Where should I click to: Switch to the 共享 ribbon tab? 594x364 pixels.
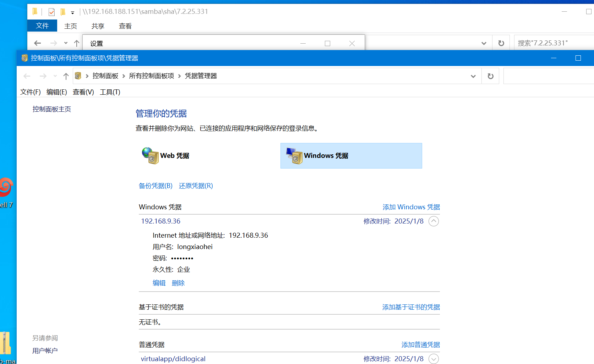point(98,26)
